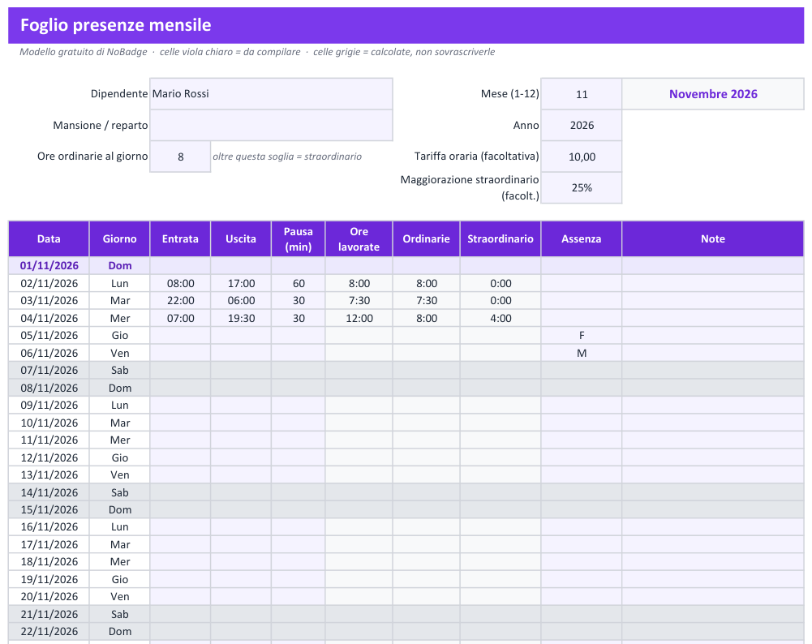Click the worked hours value 12:00
This screenshot has height=644, width=812.
coord(359,318)
